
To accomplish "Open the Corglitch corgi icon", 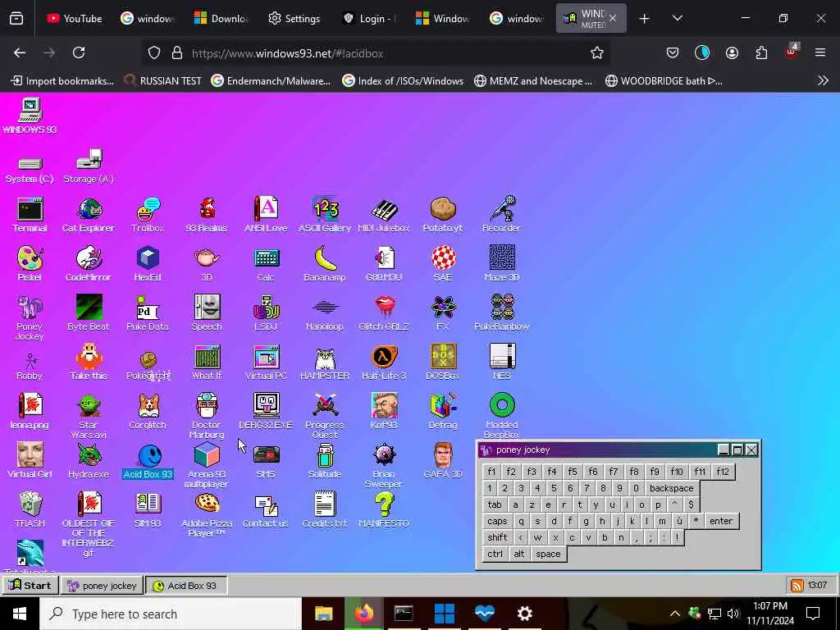I will [x=148, y=412].
